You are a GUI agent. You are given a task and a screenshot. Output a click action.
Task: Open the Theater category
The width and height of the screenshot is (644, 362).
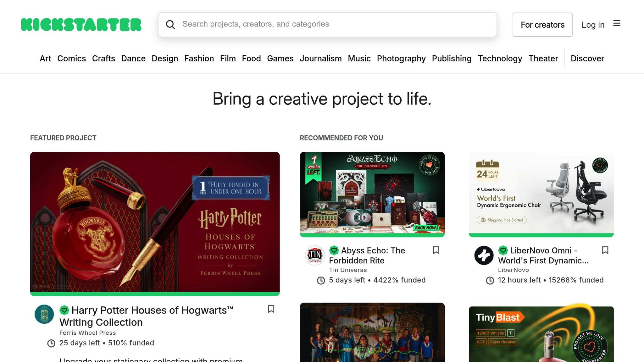(543, 58)
